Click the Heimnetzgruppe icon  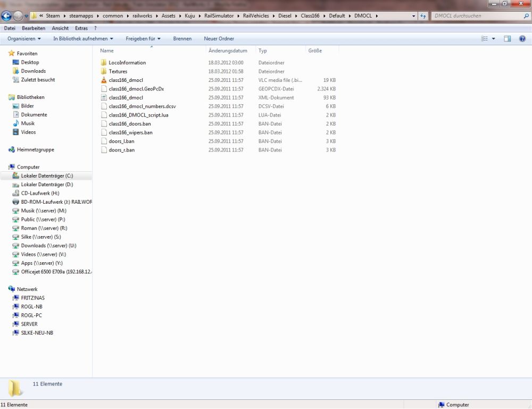point(12,149)
